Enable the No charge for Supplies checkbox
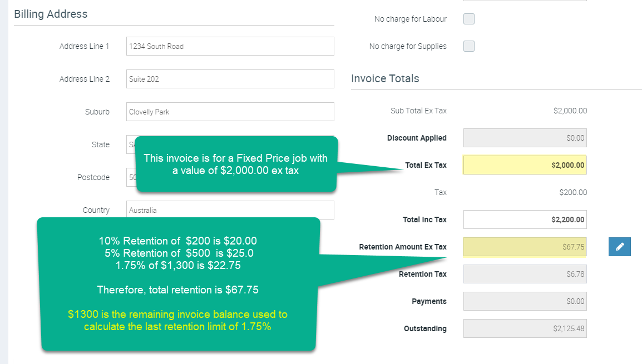Viewport: 642px width, 364px height. (x=469, y=46)
